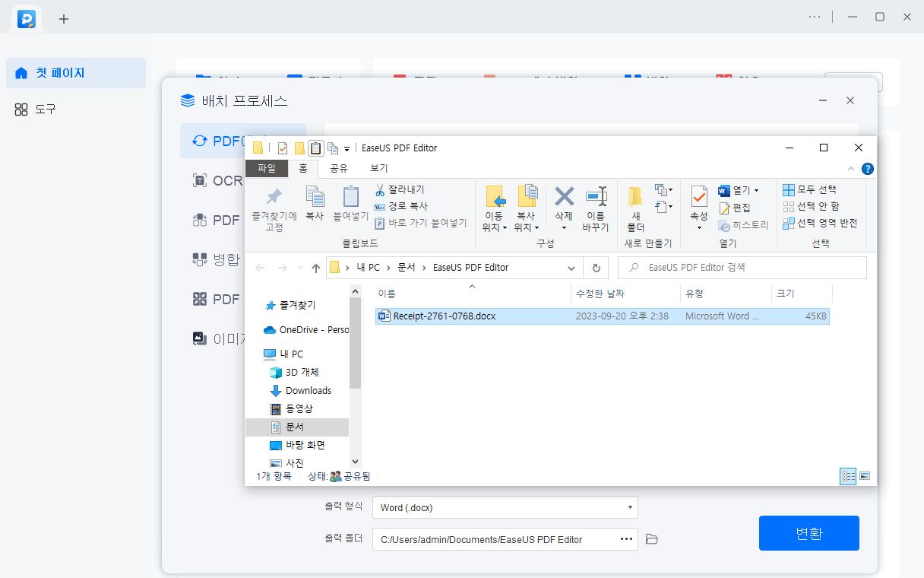The height and width of the screenshot is (578, 924).
Task: Switch to Share (공유) ribbon tab
Action: (x=339, y=168)
